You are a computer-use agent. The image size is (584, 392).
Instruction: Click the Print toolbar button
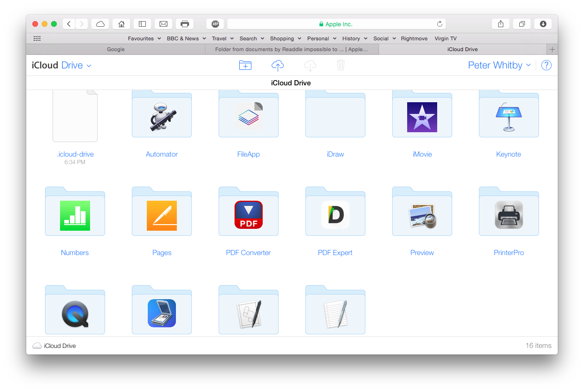click(x=184, y=24)
